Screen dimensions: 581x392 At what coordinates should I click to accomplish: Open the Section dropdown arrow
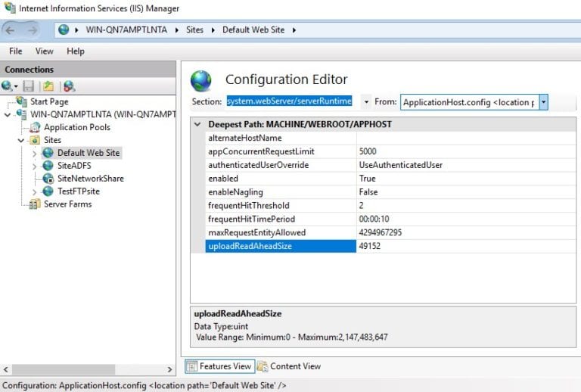click(x=366, y=102)
